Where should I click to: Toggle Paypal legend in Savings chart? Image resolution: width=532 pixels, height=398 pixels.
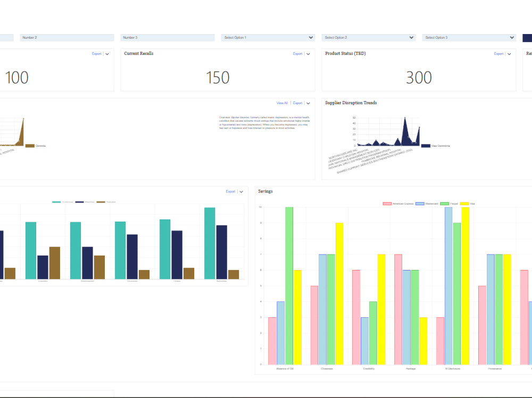[x=449, y=204]
